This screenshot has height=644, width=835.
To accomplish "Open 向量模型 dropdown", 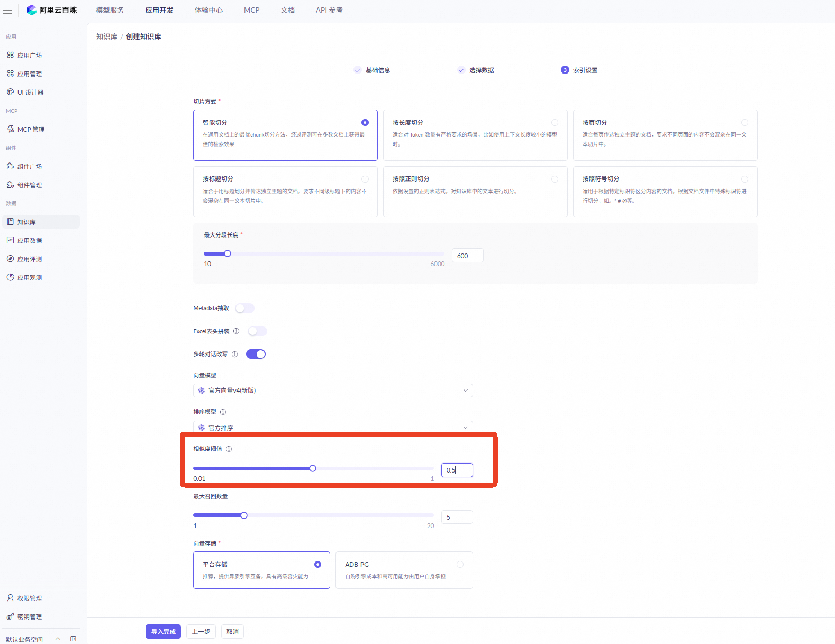I will tap(333, 391).
